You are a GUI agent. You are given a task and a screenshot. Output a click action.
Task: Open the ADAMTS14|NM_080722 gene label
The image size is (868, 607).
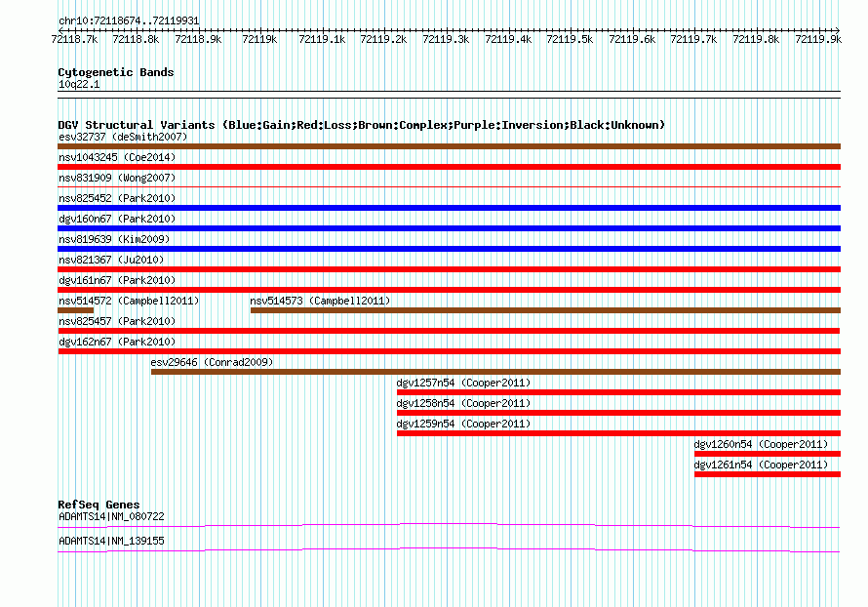point(111,516)
